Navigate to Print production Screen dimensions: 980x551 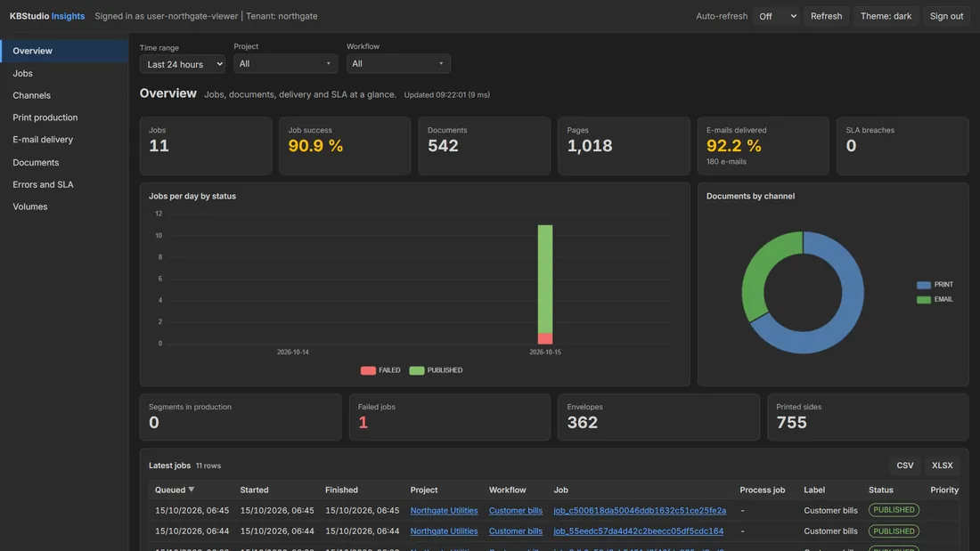pyautogui.click(x=64, y=117)
